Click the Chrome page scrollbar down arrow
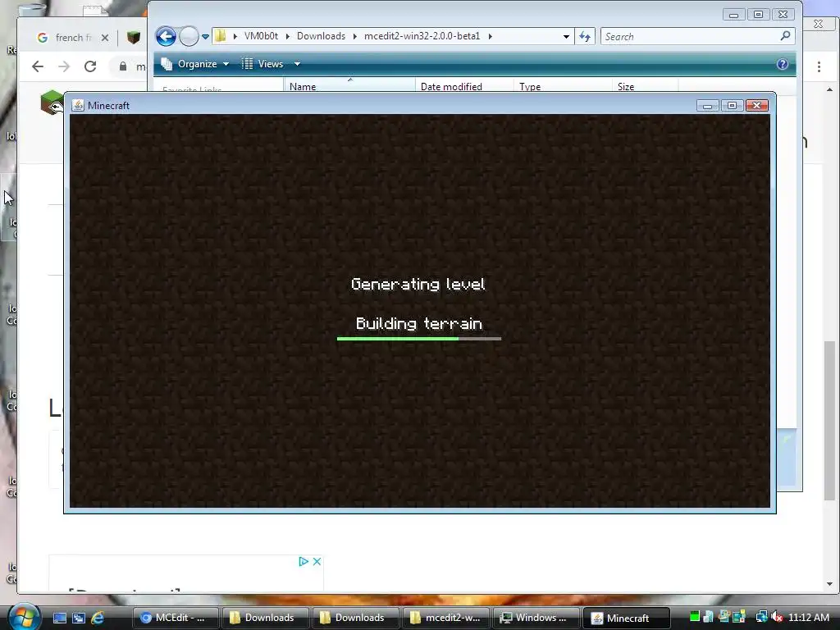 click(829, 584)
